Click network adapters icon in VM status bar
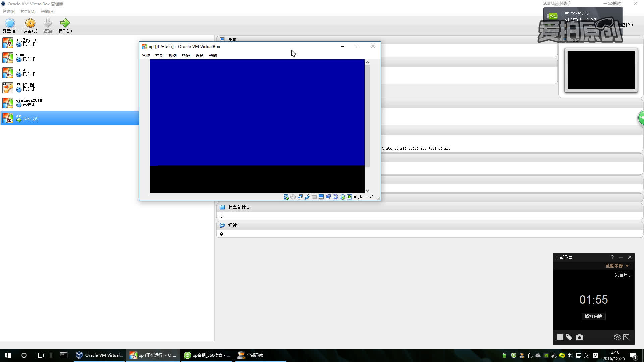This screenshot has width=644, height=362. [300, 197]
